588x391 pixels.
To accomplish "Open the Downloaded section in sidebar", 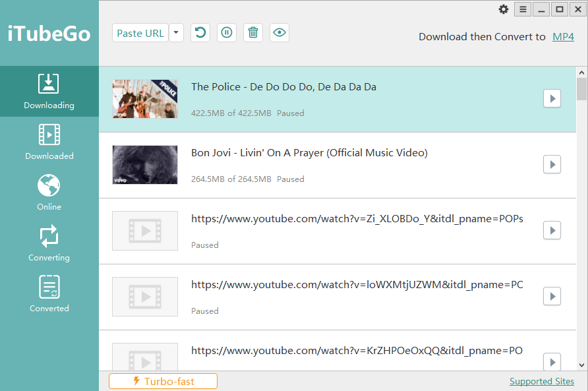I will 49,142.
